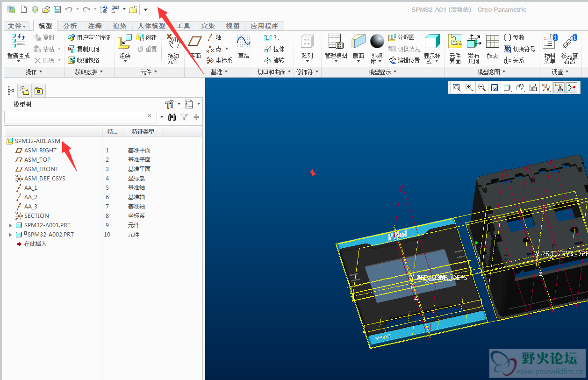Screen dimensions: 588x380
Task: Click the Repaint icon in the graphics toolbar
Action: tap(495, 87)
